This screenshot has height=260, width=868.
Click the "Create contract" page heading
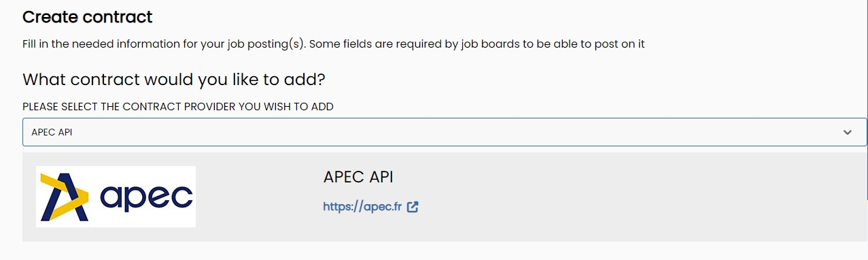(88, 16)
